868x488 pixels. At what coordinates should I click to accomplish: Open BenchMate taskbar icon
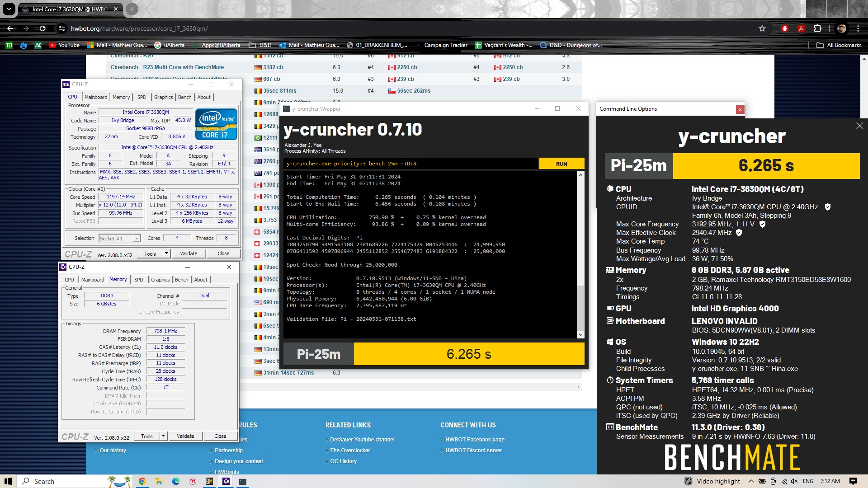pyautogui.click(x=209, y=481)
